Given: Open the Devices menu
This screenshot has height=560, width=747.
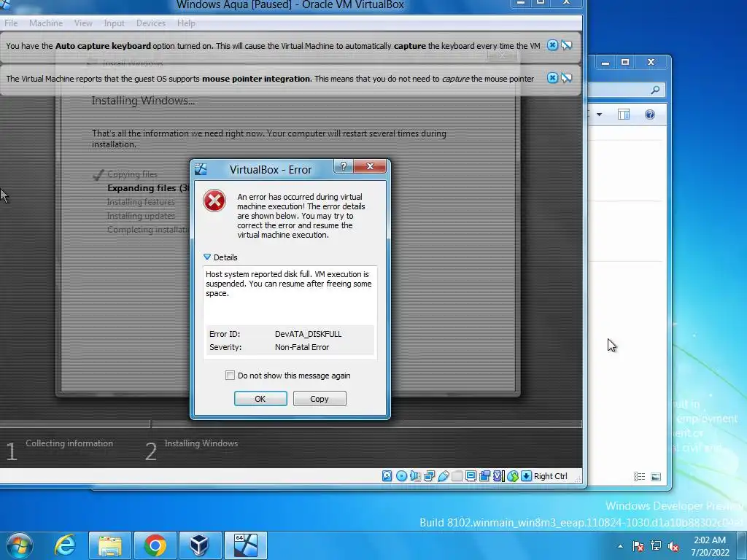Looking at the screenshot, I should point(150,23).
